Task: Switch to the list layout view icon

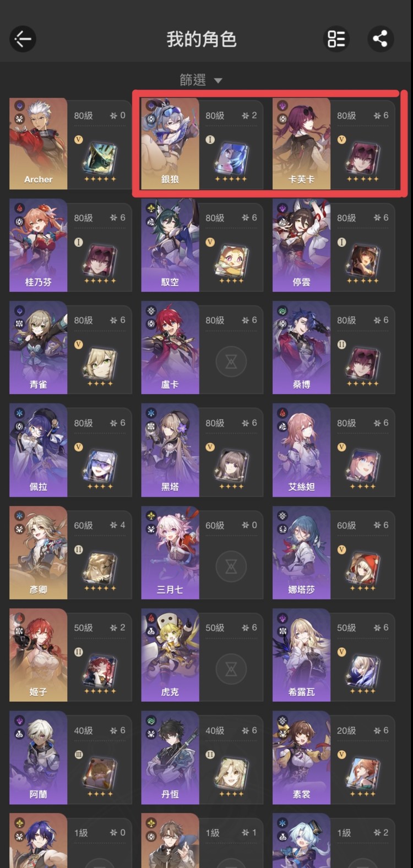Action: pos(336,39)
